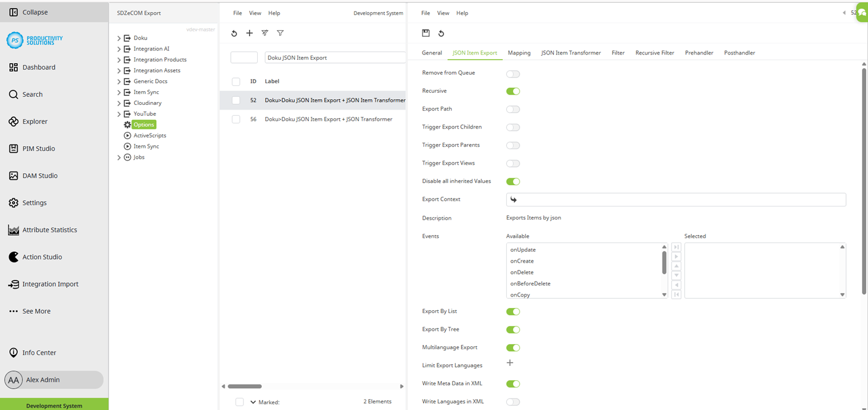Reload the detail panel via refresh icon
868x410 pixels.
441,33
